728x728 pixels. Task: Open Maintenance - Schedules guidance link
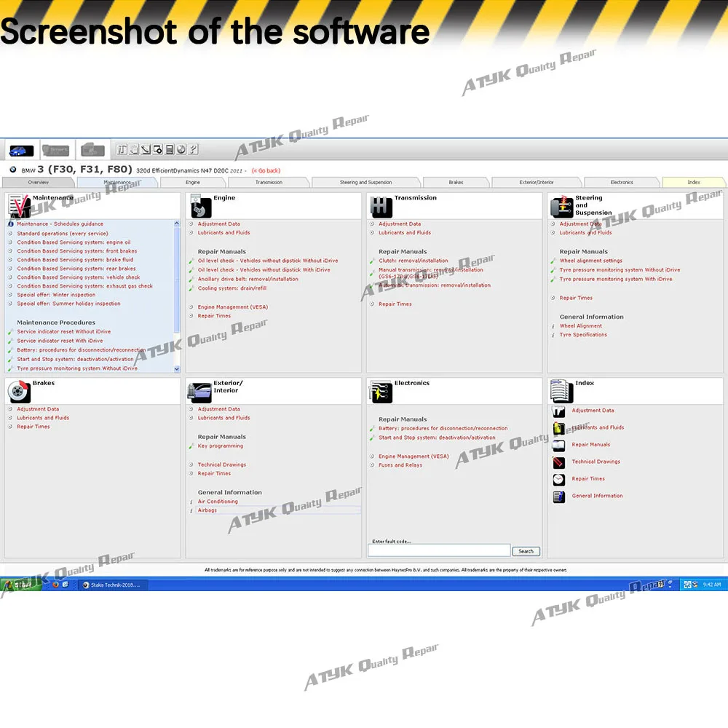[x=60, y=223]
